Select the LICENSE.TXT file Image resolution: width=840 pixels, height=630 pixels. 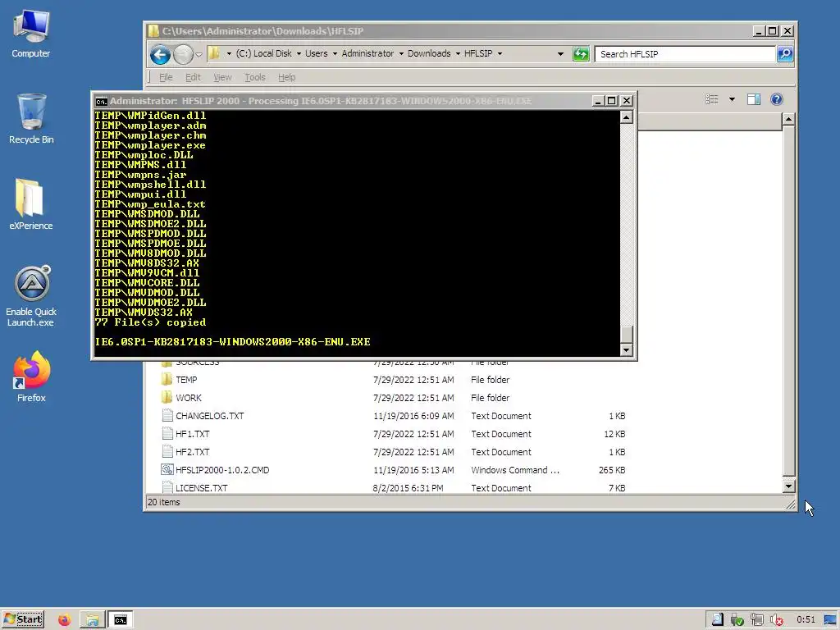click(202, 488)
